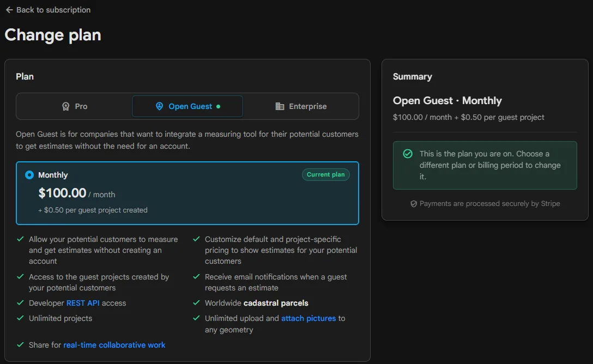Click the Open Guest pin icon

tap(160, 106)
